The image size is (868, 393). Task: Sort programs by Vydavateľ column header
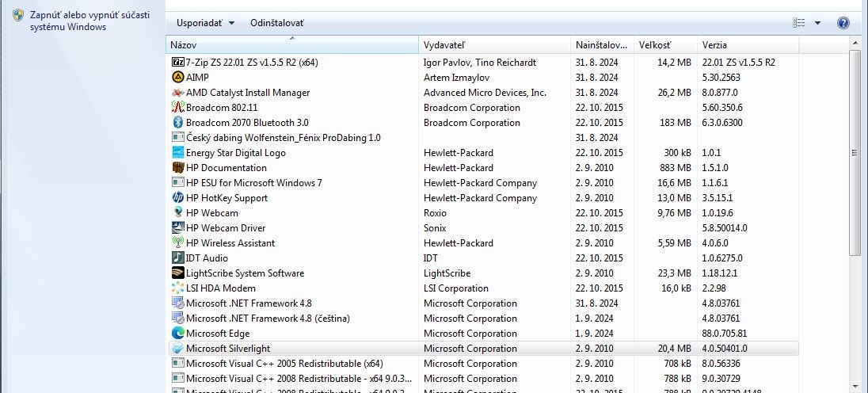tap(494, 45)
